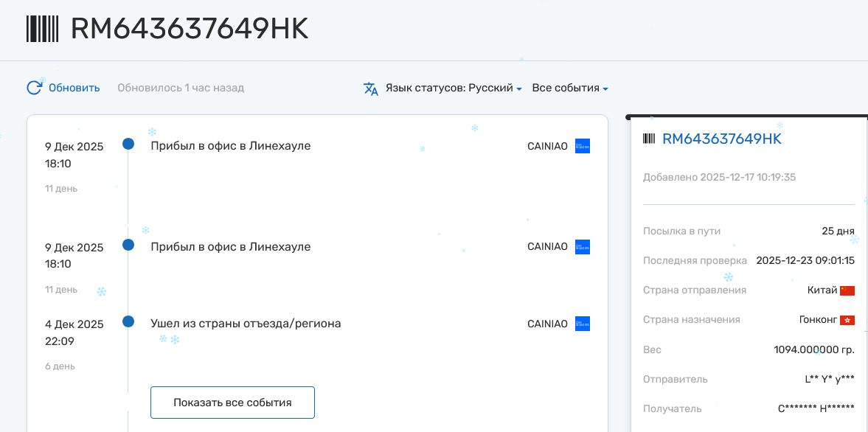Click the Ушел из страны отъезда/региона status text
The image size is (868, 432).
click(x=246, y=324)
